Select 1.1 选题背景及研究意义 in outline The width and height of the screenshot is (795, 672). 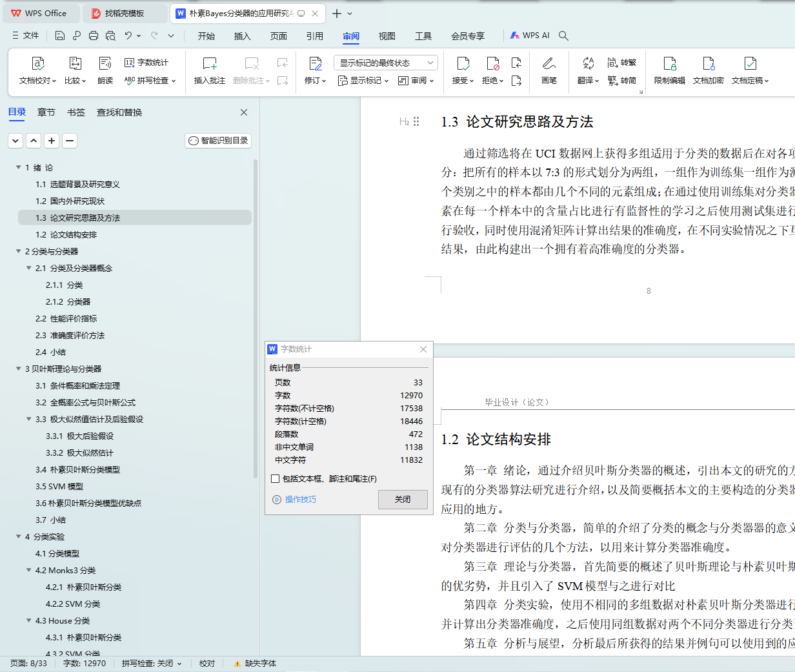pos(77,184)
